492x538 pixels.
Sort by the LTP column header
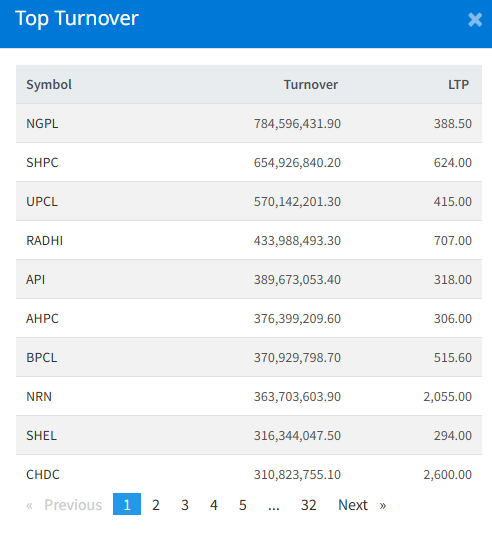[458, 84]
